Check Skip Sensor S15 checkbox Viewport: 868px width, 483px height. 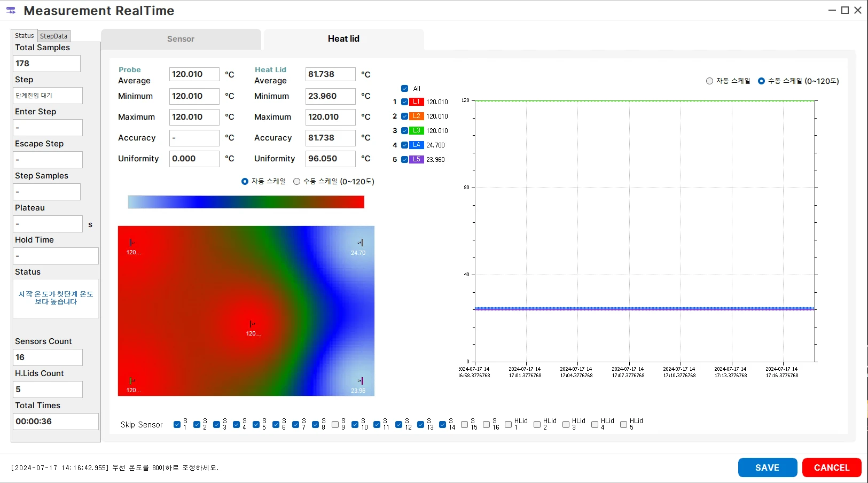click(464, 425)
